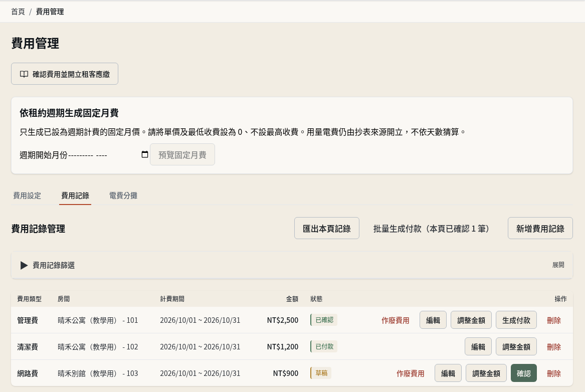Expand the 費用記錄篩選 disclosure triangle

pos(24,265)
